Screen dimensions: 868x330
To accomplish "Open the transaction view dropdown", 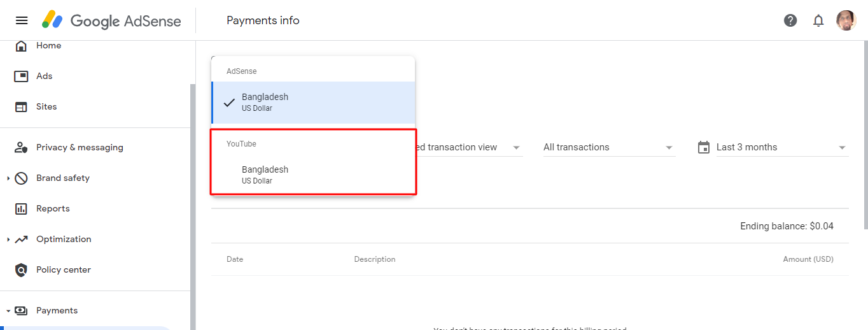I will (x=468, y=147).
